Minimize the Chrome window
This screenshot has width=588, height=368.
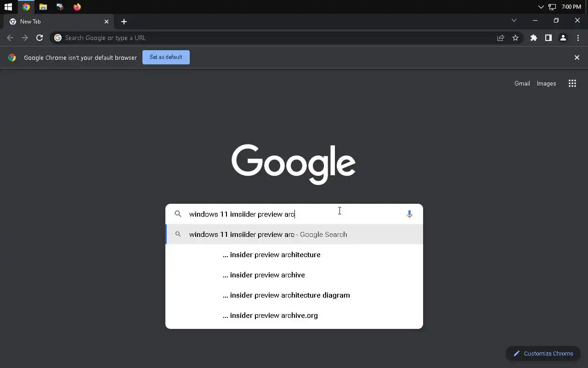click(x=535, y=20)
